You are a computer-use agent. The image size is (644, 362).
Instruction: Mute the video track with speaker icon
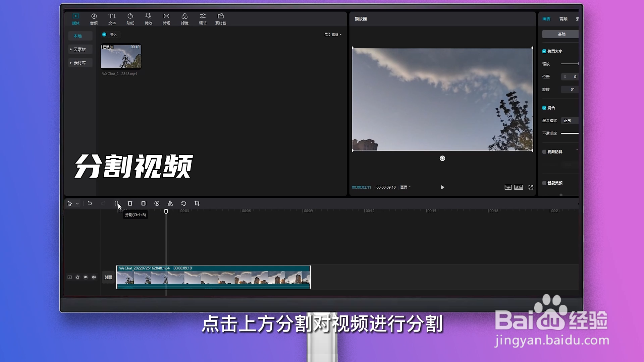(94, 277)
